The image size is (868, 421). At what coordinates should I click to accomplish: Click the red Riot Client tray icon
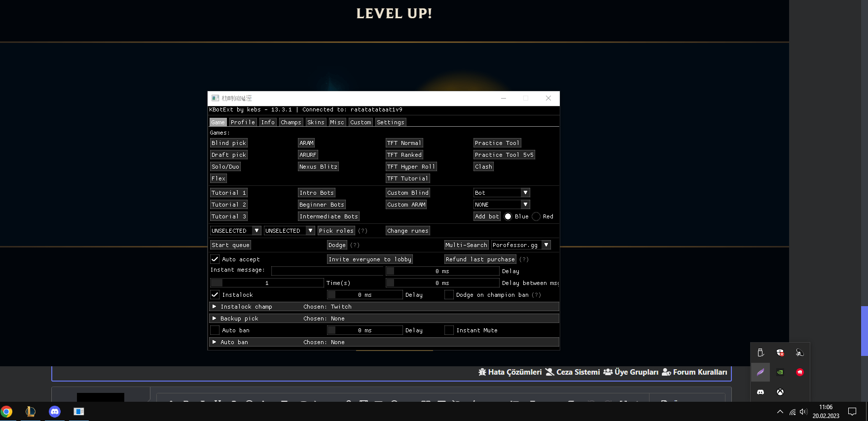tap(800, 372)
